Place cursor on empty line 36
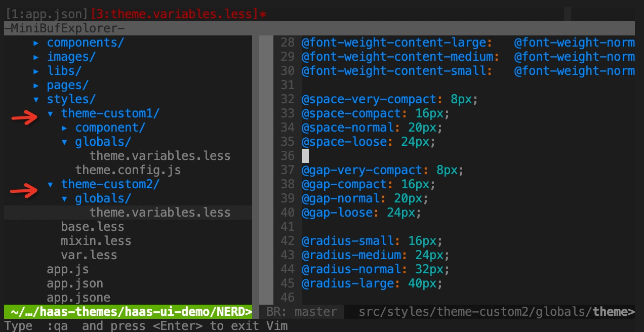The image size is (644, 332). (305, 156)
